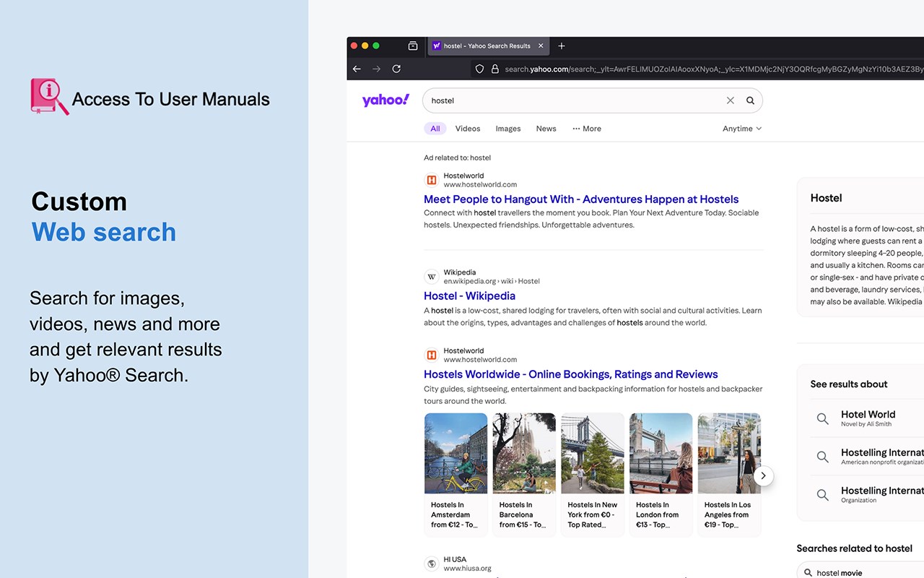The width and height of the screenshot is (924, 578).
Task: Open the Hostel - Wikipedia link
Action: tap(469, 296)
